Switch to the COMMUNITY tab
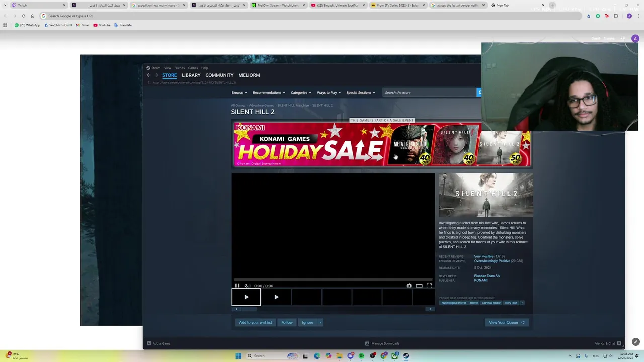 coord(219,75)
